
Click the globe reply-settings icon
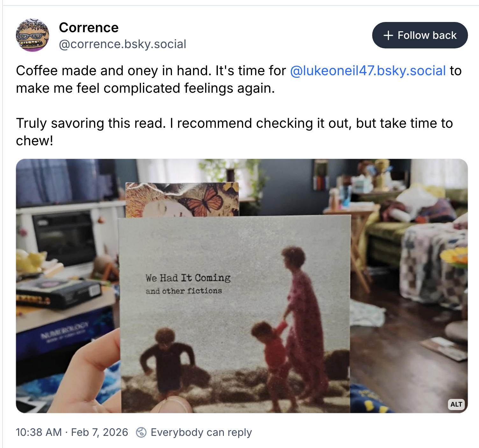pos(141,432)
